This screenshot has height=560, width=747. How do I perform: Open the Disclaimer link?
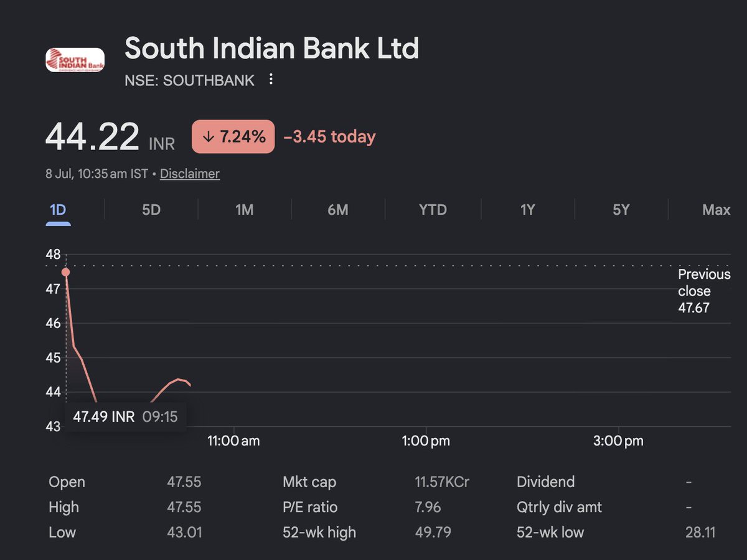[190, 174]
